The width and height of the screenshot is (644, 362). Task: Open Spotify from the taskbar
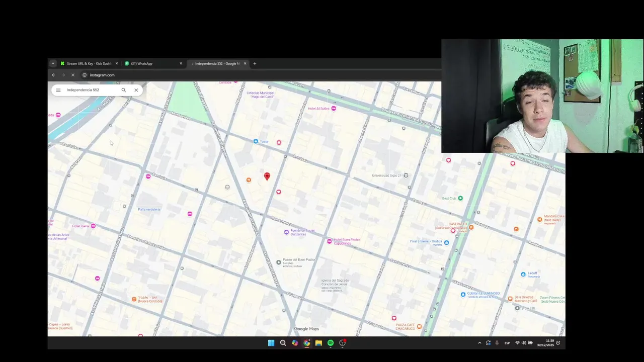(x=331, y=343)
